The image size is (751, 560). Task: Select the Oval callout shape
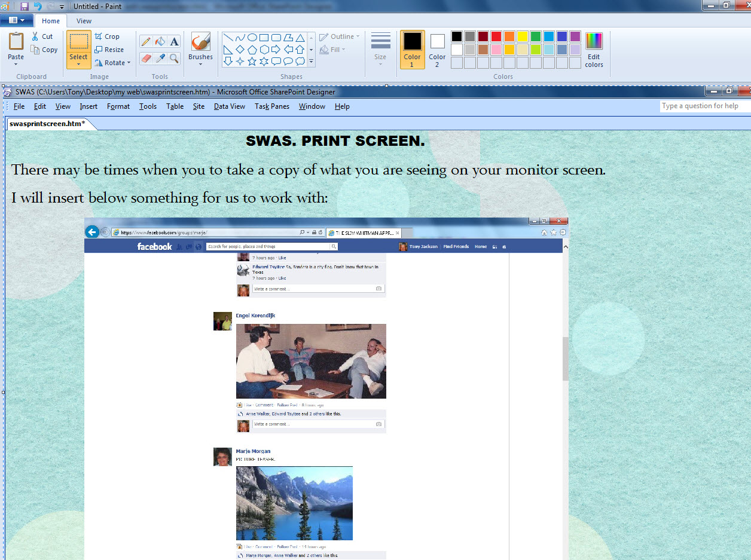coord(288,61)
